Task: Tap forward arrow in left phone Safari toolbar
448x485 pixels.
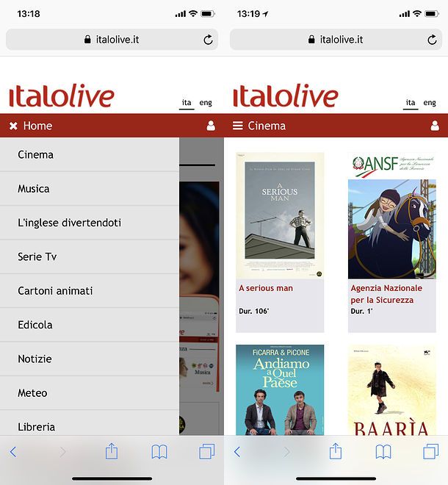Action: (62, 452)
